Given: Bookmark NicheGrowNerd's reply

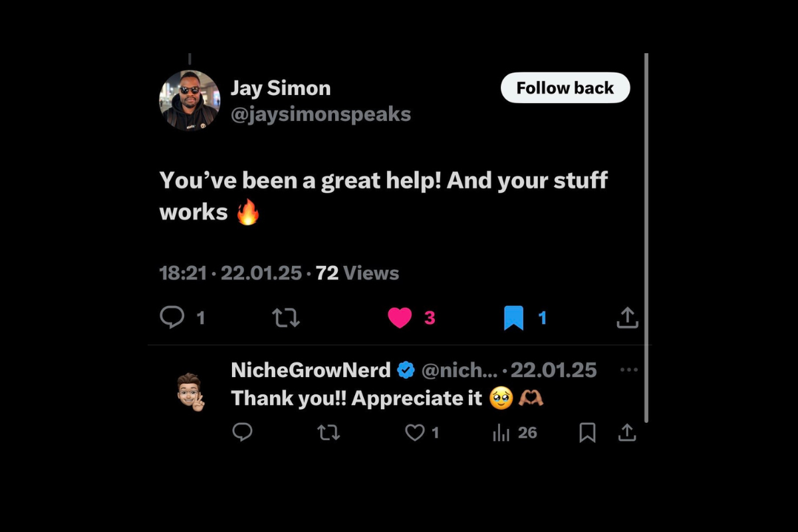Looking at the screenshot, I should click(587, 433).
